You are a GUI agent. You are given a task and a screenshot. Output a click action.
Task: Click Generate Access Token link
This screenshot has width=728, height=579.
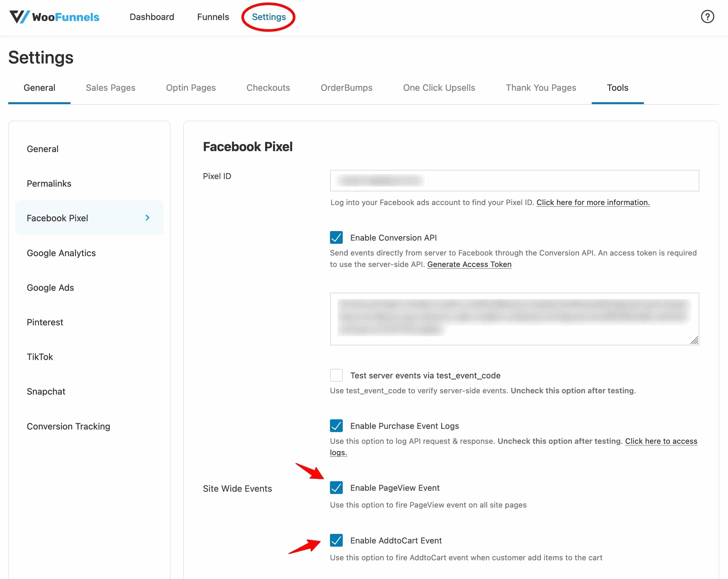468,264
